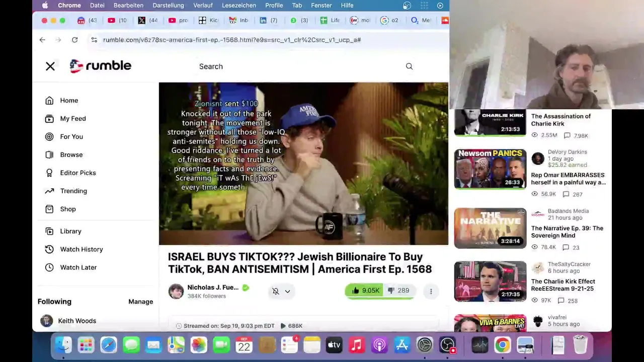Open App Store from the Dock
The image size is (644, 362).
click(x=402, y=345)
